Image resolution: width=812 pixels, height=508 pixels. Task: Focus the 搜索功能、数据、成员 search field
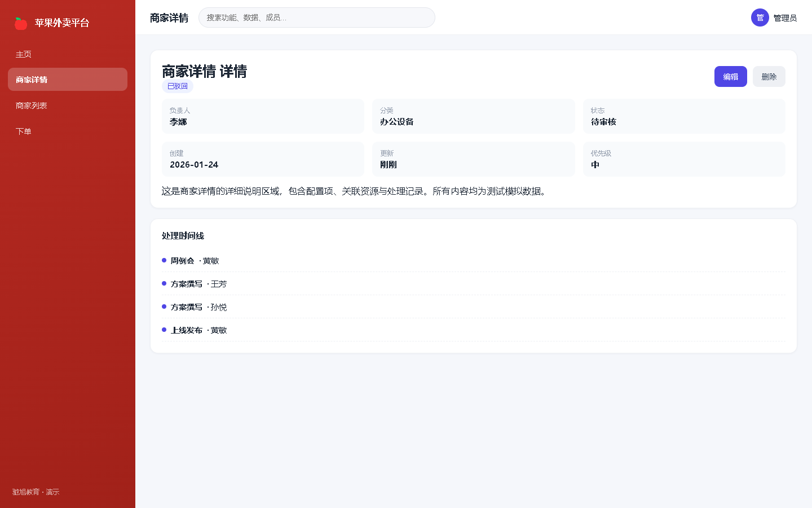tap(317, 17)
